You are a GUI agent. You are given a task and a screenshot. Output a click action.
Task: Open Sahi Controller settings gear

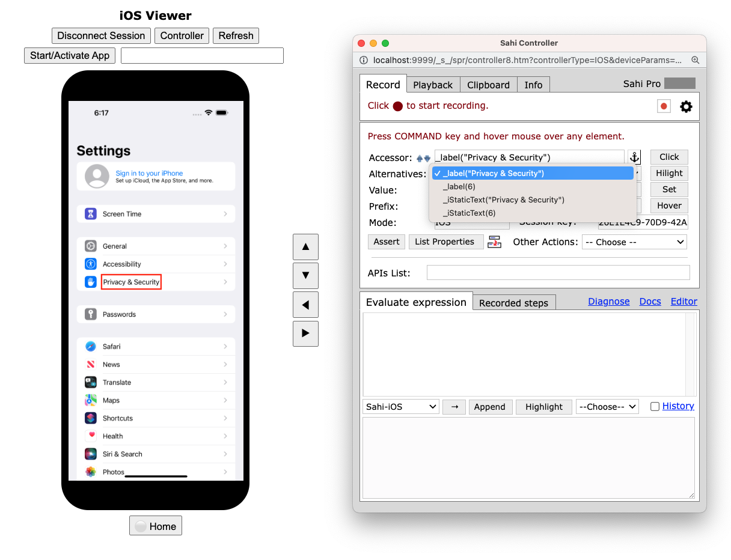coord(686,106)
